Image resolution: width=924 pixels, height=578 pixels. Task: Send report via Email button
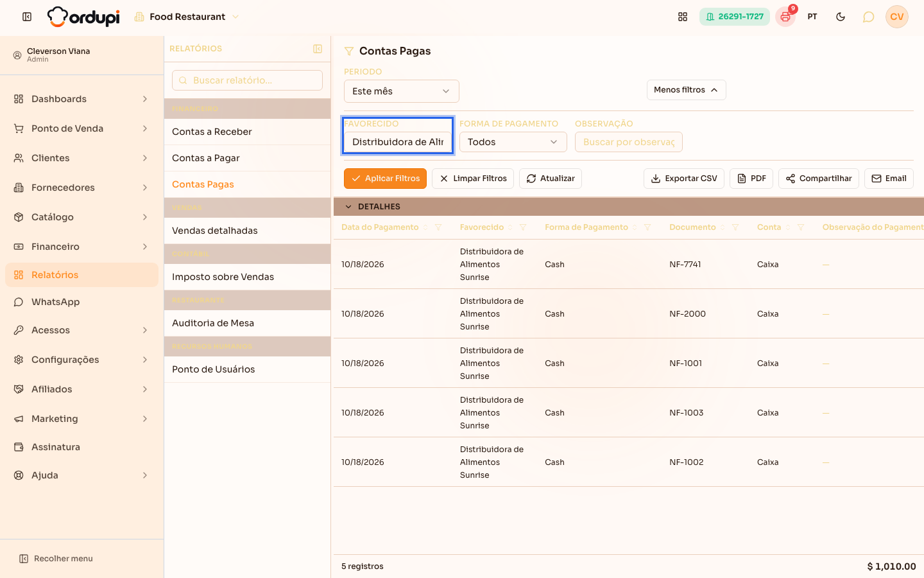click(889, 179)
